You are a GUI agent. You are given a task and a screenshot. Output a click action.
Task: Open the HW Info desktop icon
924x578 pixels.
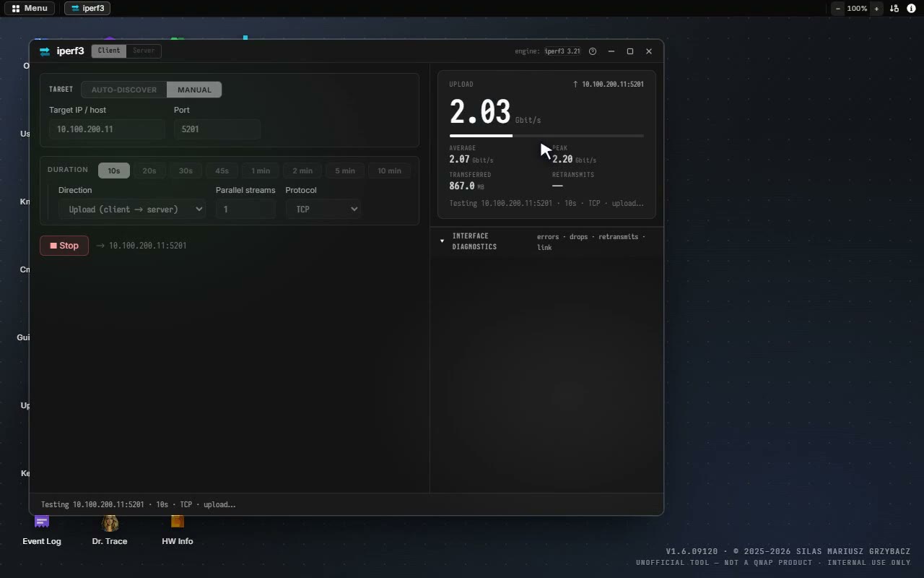point(178,530)
